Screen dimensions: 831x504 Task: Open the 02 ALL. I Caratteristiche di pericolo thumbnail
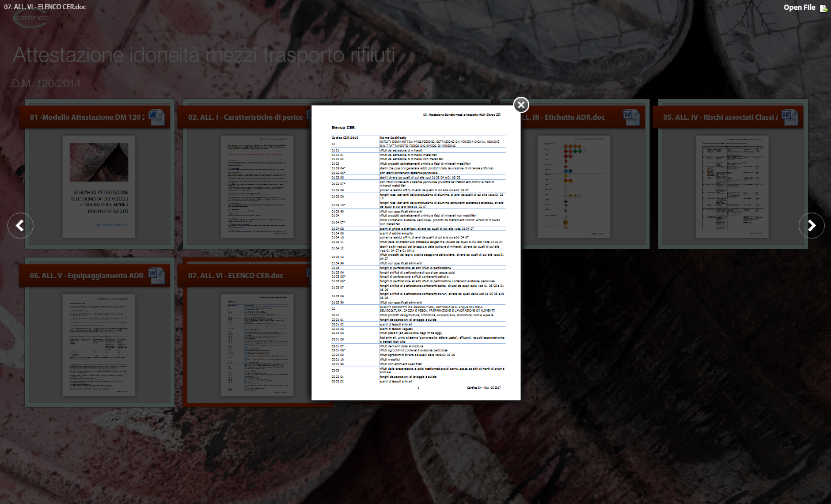pyautogui.click(x=257, y=187)
